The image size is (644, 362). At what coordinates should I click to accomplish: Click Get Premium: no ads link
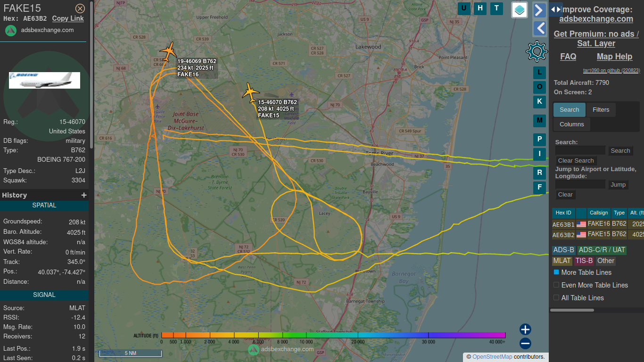point(596,39)
